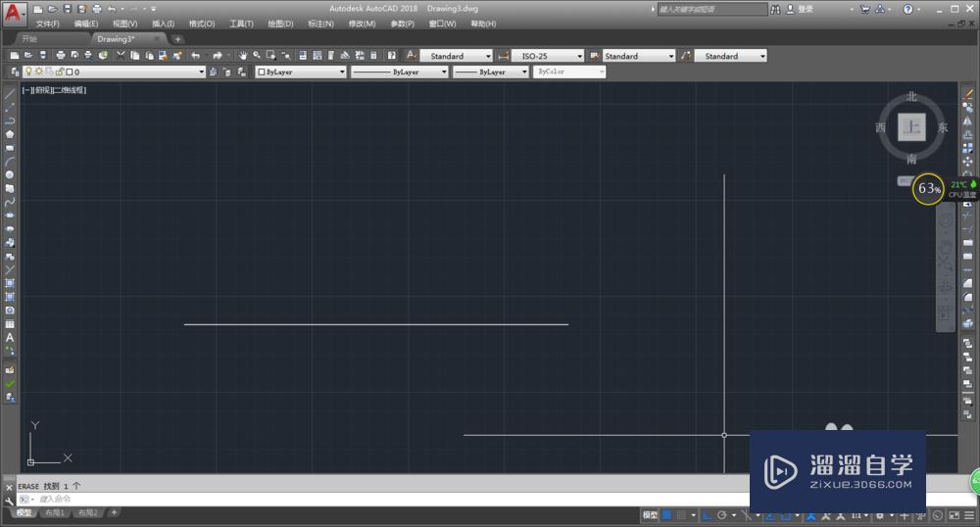980x527 pixels.
Task: Open the text style Standard dropdown
Action: point(457,56)
